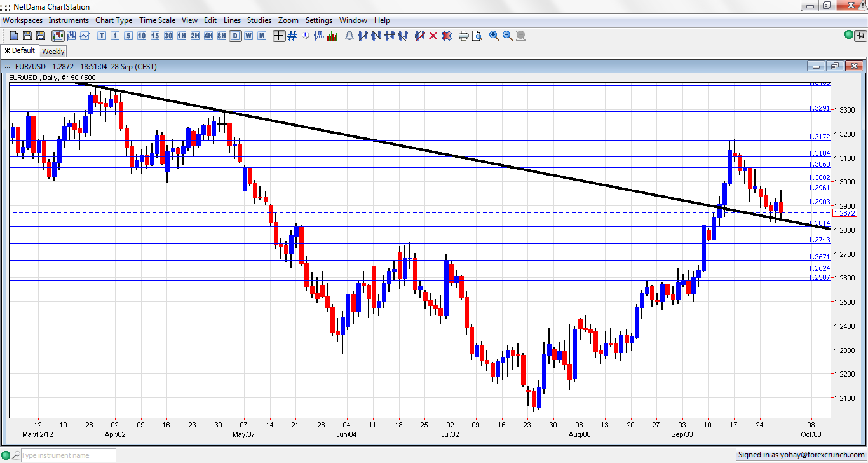Select the 4H time scale button
868x463 pixels.
pyautogui.click(x=208, y=36)
